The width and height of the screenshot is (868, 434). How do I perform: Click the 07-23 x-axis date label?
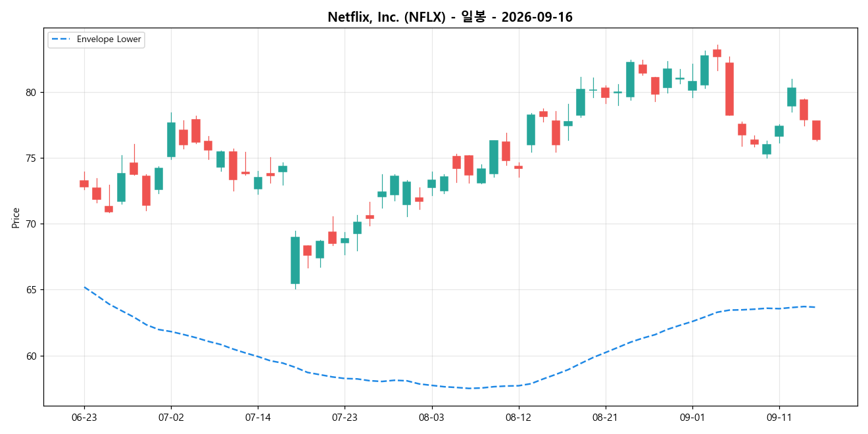345,417
